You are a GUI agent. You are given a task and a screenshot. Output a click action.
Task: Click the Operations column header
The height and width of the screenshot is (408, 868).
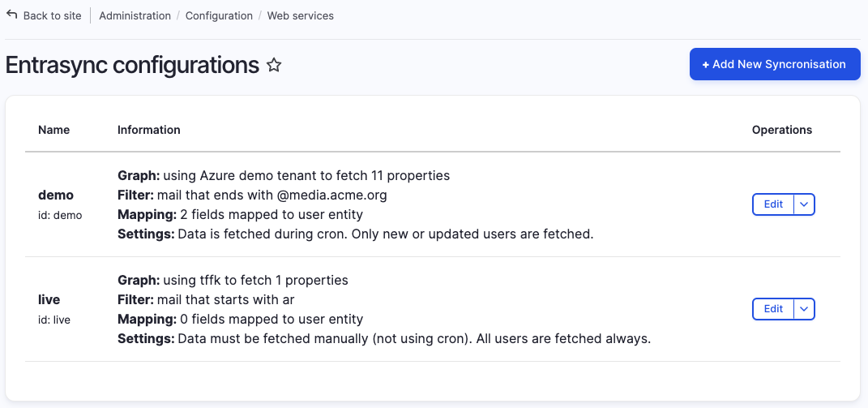pos(781,130)
